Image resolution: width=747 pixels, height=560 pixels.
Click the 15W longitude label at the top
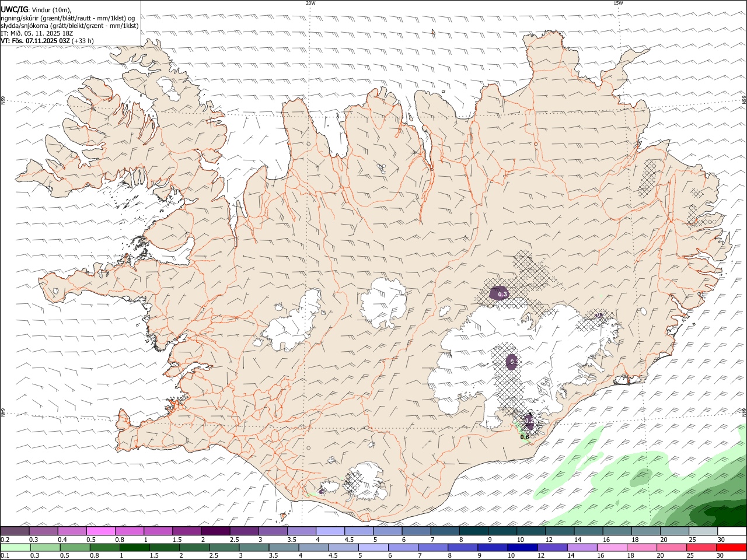(618, 3)
